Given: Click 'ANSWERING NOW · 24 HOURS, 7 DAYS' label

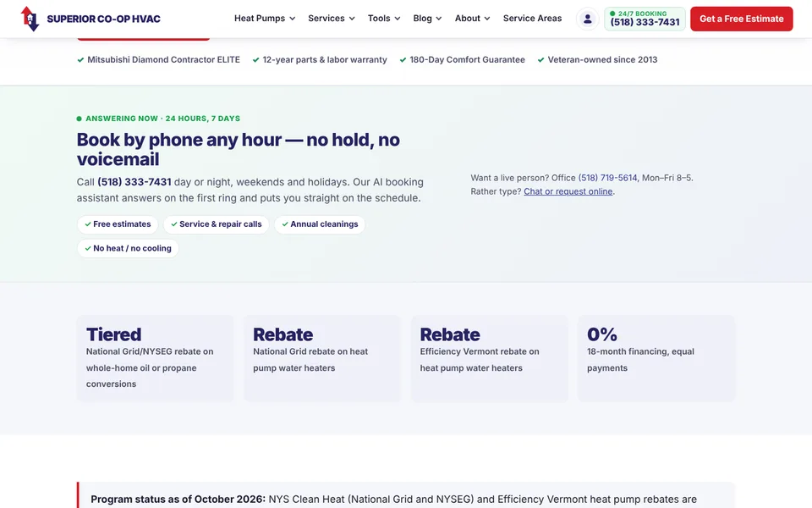Looking at the screenshot, I should (162, 119).
